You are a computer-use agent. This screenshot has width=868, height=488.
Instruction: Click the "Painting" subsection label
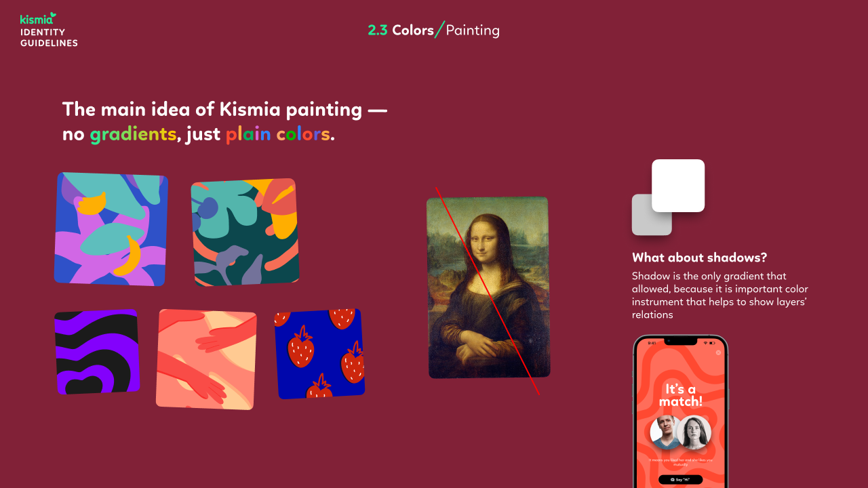[473, 30]
